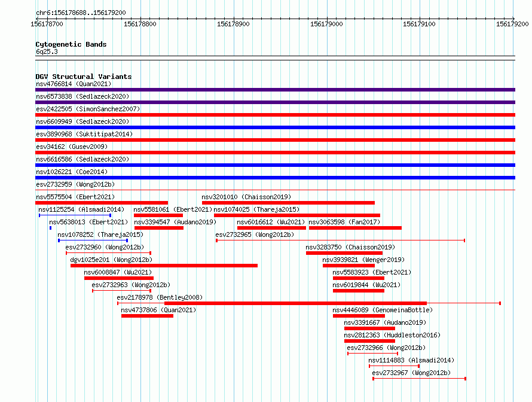Select the esv34162 (Gusev2009) label
Image resolution: width=532 pixels, height=402 pixels.
(72, 147)
